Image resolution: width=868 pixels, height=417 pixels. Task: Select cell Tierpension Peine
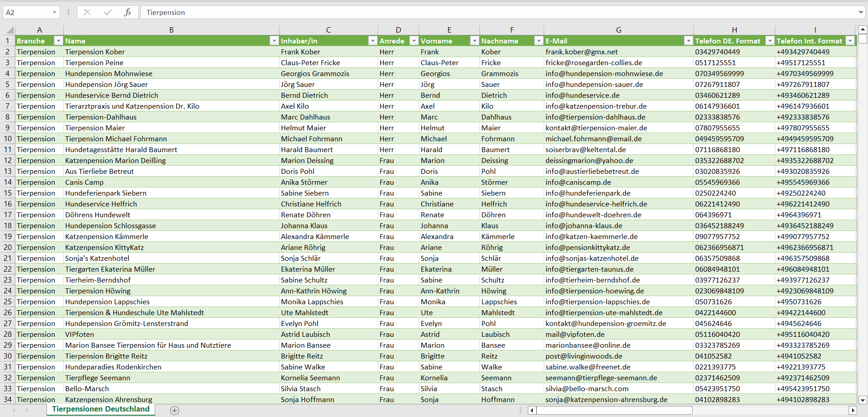point(171,62)
